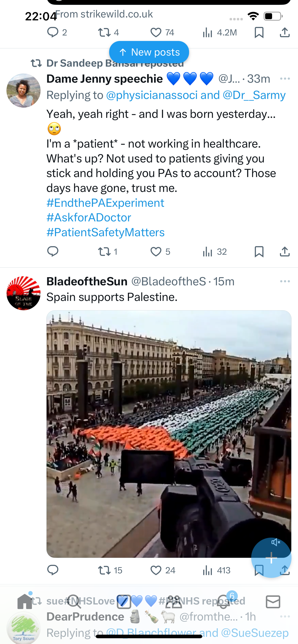Viewport: 298px width, 644px height.
Task: Open Messages envelope in bottom bar
Action: 273,602
